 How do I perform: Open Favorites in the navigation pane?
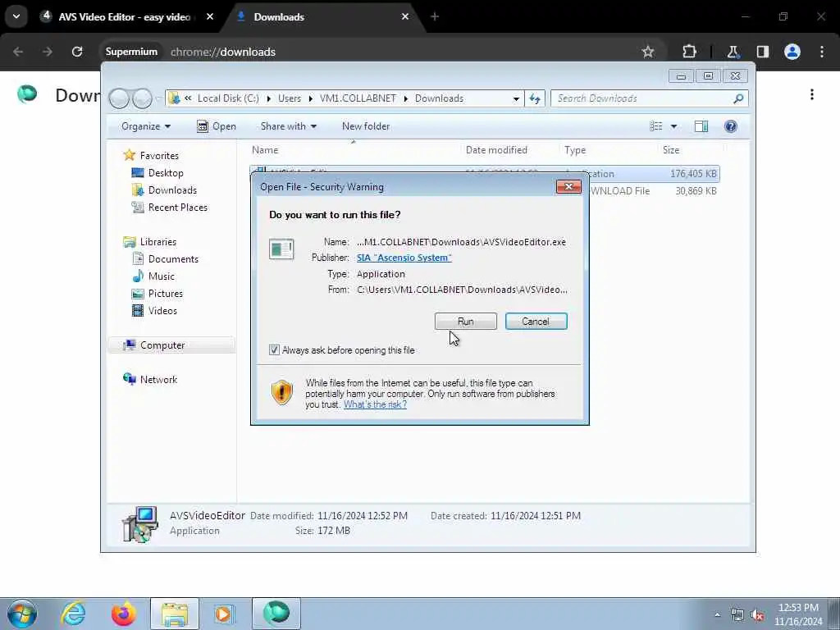[159, 156]
